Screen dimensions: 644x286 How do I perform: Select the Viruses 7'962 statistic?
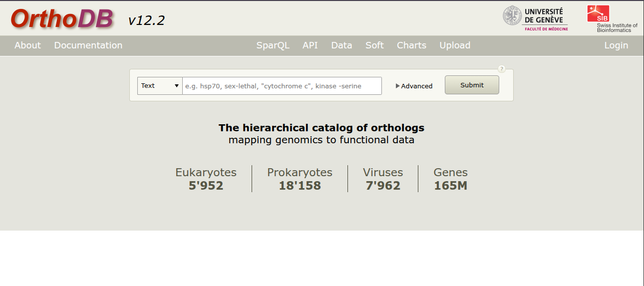pos(382,179)
